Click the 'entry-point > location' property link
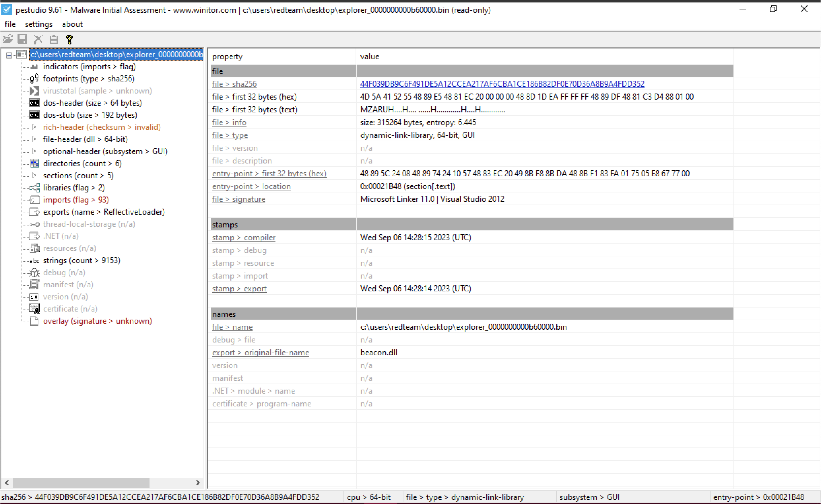The height and width of the screenshot is (504, 821). (x=251, y=186)
